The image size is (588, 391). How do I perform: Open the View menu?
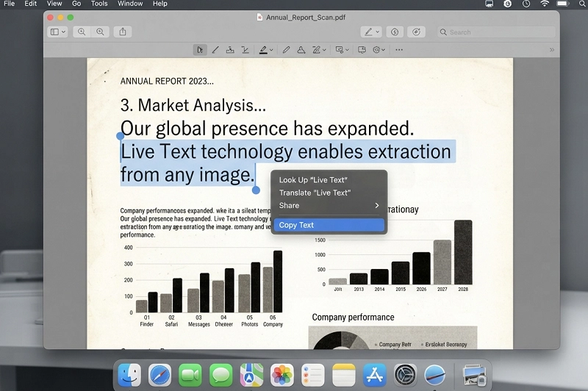coord(54,4)
